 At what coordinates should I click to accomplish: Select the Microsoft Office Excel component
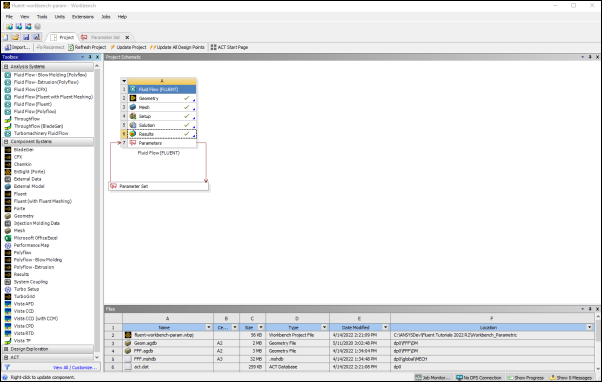[x=36, y=238]
